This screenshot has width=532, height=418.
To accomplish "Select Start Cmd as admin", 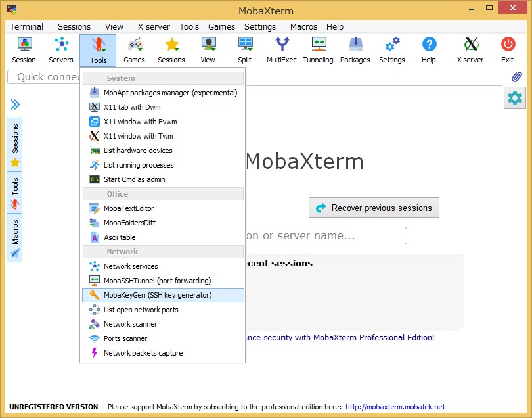I will tap(163, 179).
